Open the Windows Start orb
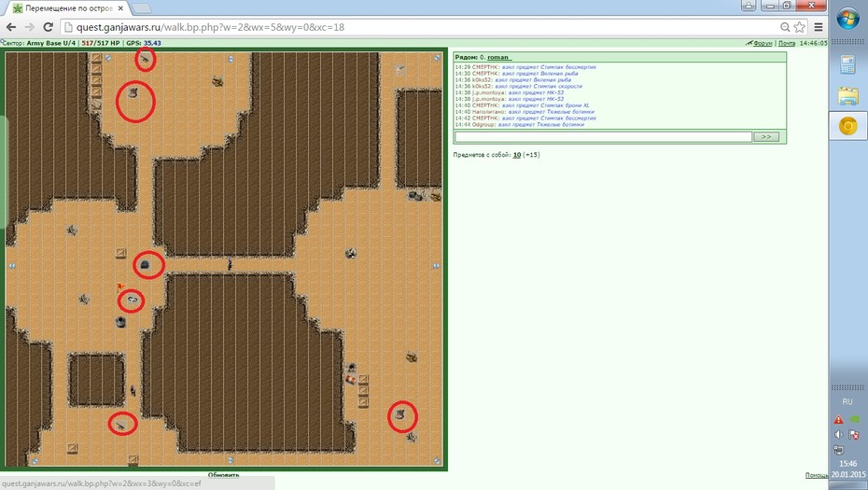This screenshot has height=490, width=868. [x=847, y=19]
